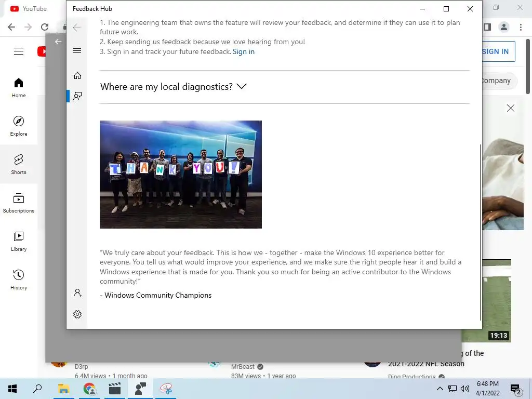Dismiss the YouTube promo with the X
This screenshot has height=399, width=532.
[510, 108]
